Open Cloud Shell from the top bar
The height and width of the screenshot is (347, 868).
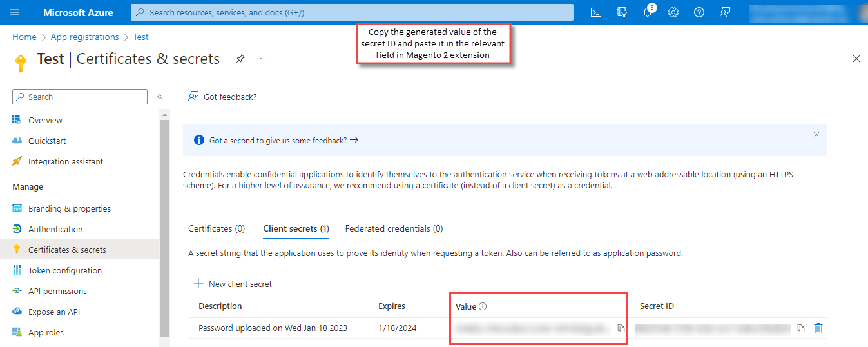(596, 12)
